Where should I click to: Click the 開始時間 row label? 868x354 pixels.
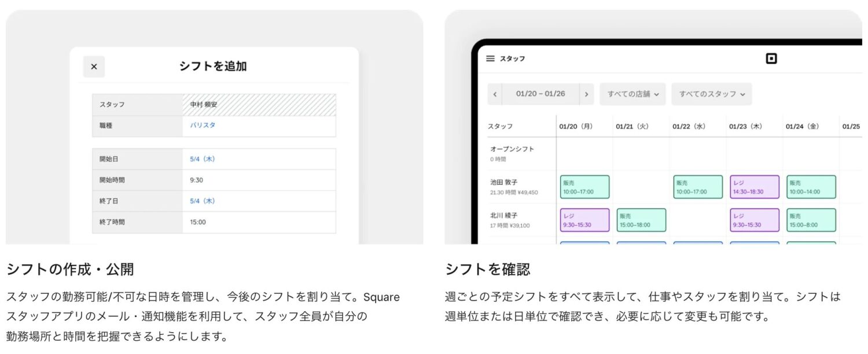pyautogui.click(x=112, y=180)
